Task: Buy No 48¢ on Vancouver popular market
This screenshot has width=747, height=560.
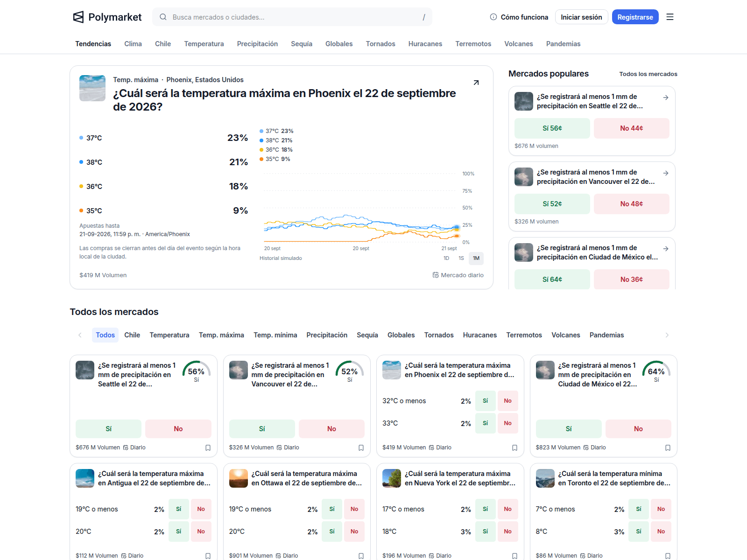Action: tap(632, 204)
